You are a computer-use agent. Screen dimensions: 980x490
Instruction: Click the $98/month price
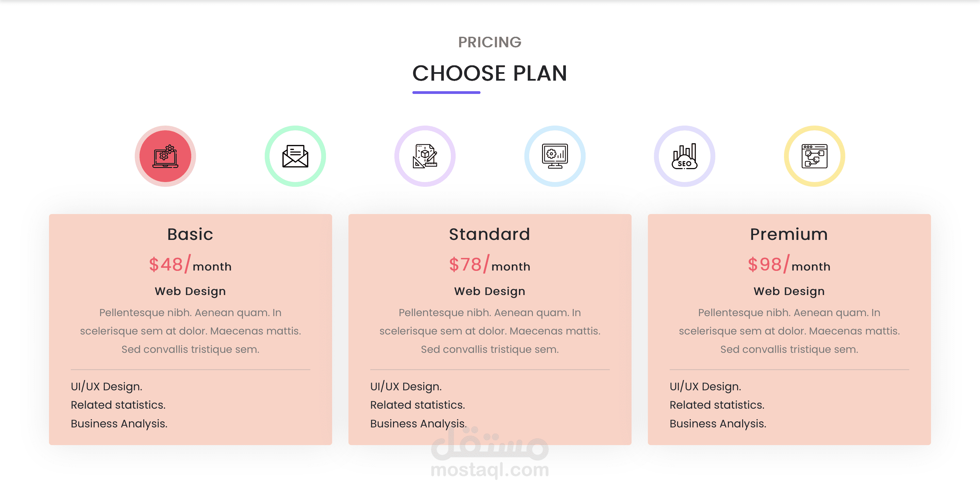point(789,264)
